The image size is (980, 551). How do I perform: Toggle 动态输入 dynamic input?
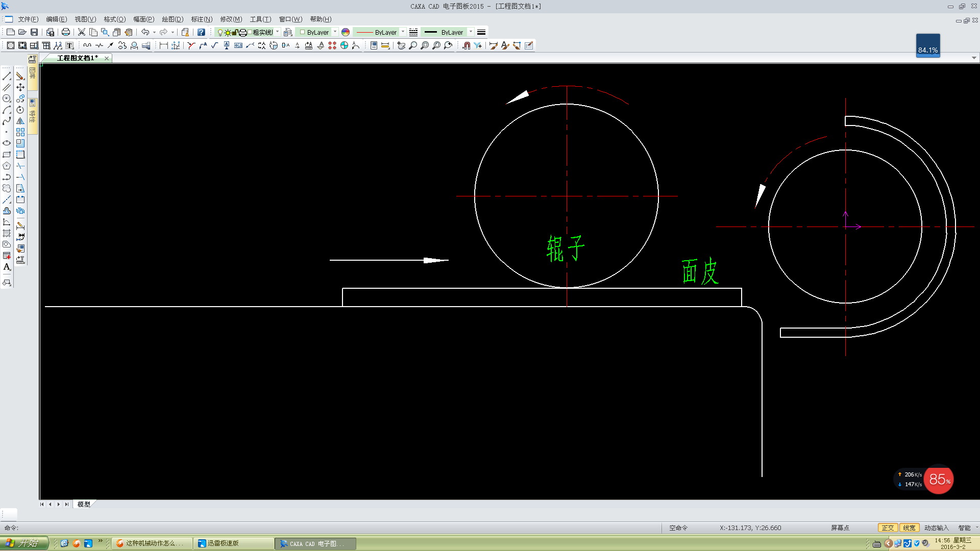tap(936, 528)
